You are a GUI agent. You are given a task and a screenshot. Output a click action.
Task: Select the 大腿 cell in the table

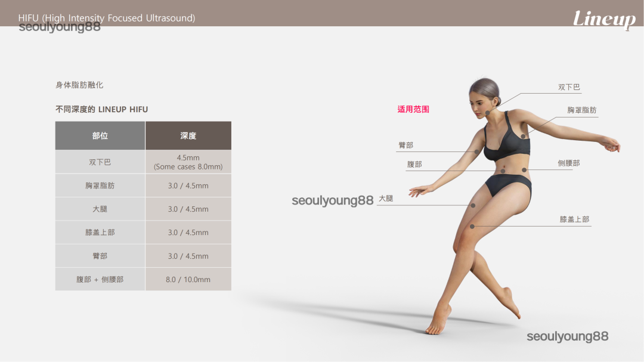click(100, 209)
